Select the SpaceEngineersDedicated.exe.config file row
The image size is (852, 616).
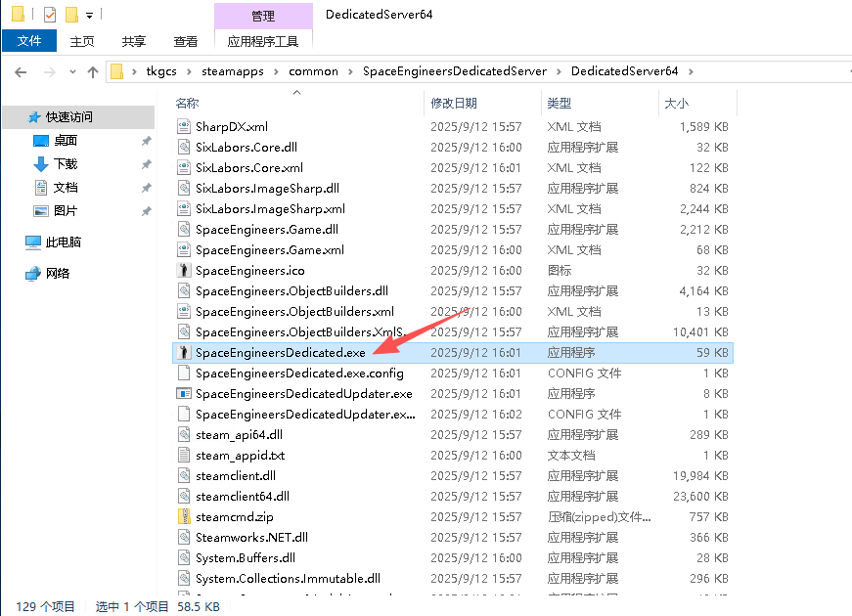299,373
